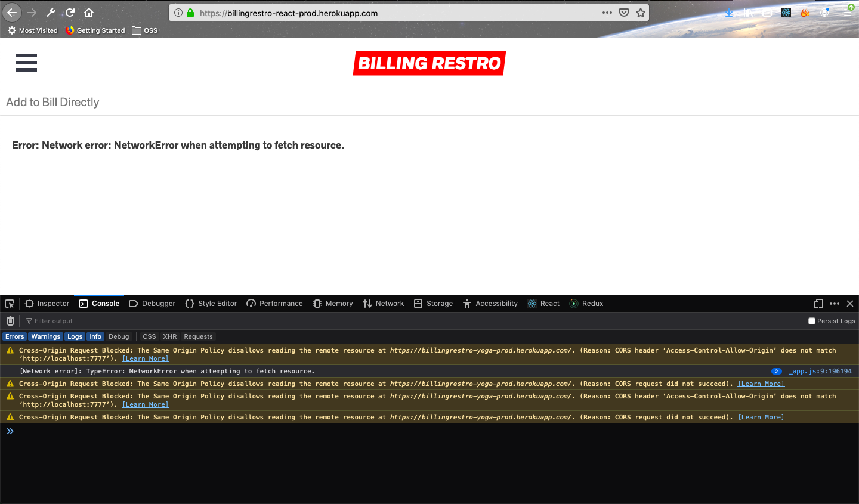The width and height of the screenshot is (859, 504).
Task: Show the Downloads panel
Action: (x=729, y=13)
